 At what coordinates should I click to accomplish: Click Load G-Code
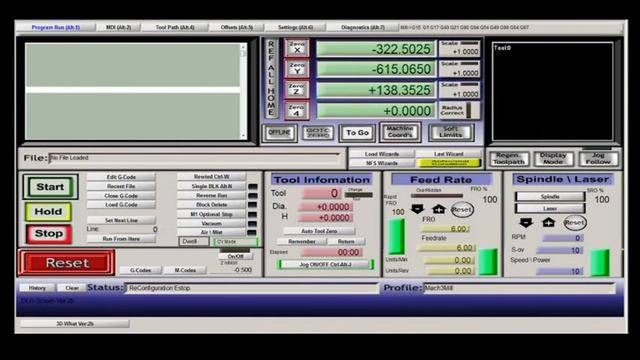tap(121, 204)
